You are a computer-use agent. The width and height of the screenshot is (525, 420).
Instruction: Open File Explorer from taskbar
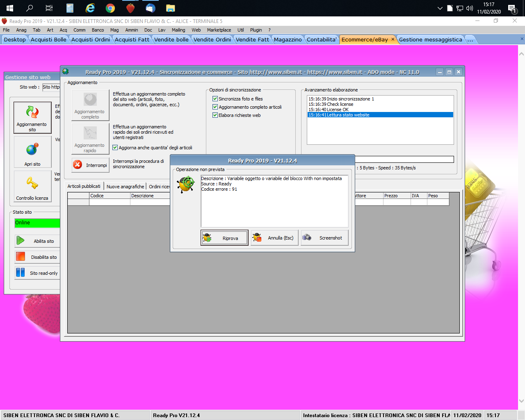[171, 8]
